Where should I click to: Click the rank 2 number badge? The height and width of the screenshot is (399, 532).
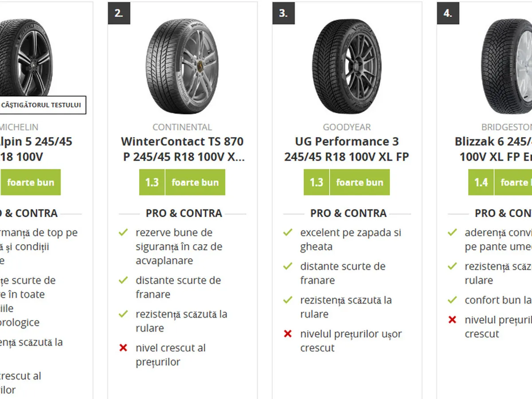[119, 13]
